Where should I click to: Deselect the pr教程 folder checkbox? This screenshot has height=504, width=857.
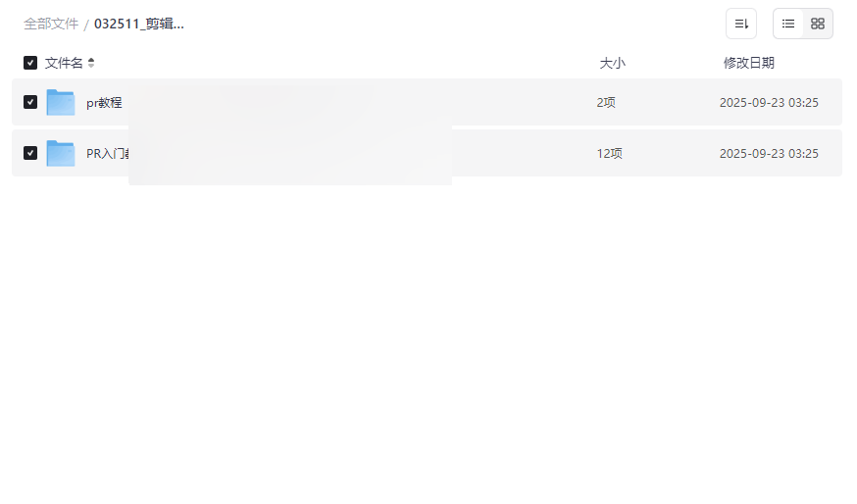coord(30,102)
